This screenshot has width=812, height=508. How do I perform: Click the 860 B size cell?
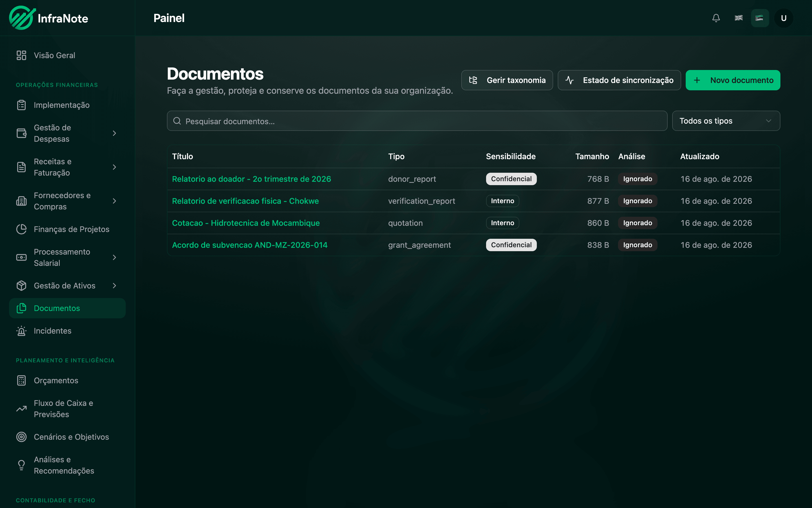tap(598, 223)
